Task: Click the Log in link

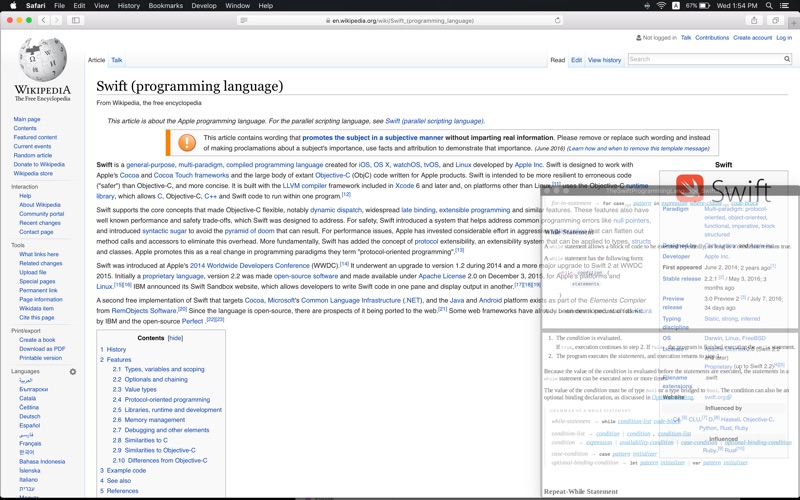Action: click(x=784, y=38)
